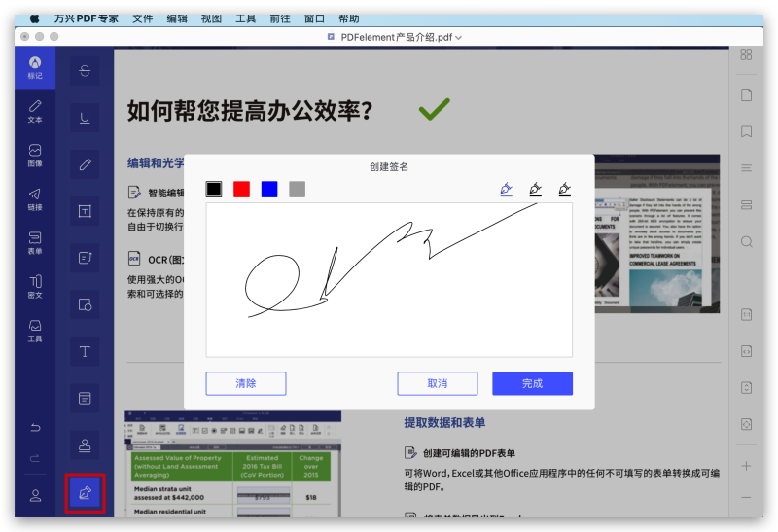This screenshot has height=532, width=778.
Task: Pick the pencil drawing tool
Action: coord(85,164)
